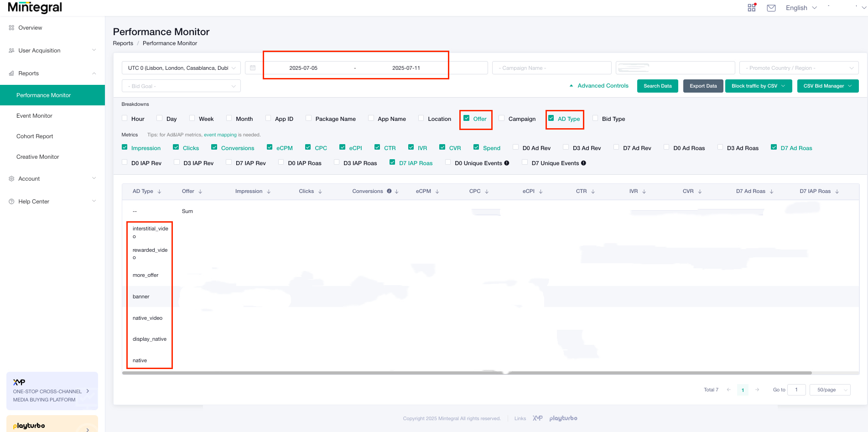The height and width of the screenshot is (432, 868).
Task: Uncheck the D7 IAP Roas metric
Action: (x=392, y=162)
